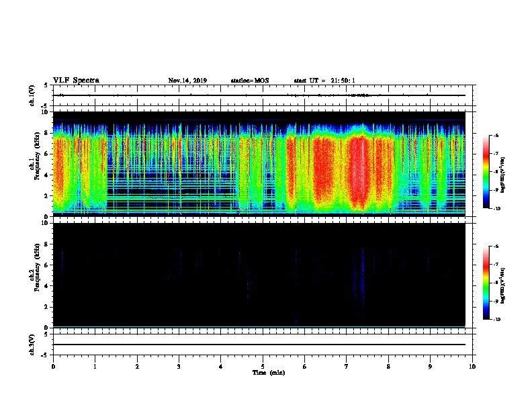Click the log(PSD) label beside the ch.2 colorbar
Image resolution: width=532 pixels, height=411 pixels.
tap(502, 285)
